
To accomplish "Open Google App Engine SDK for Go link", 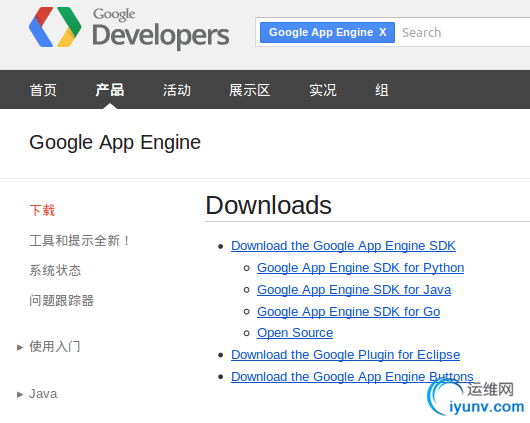I will 348,312.
